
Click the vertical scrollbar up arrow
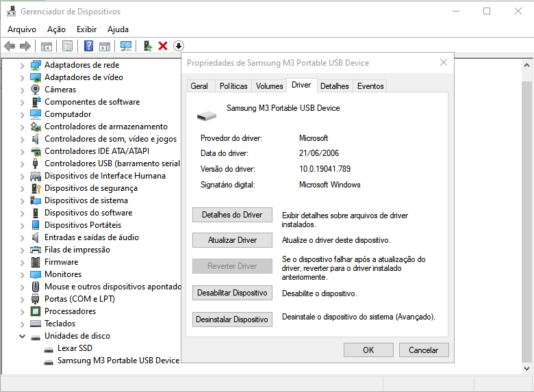[527, 65]
